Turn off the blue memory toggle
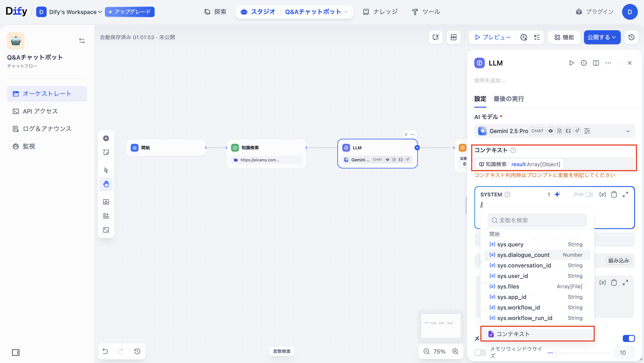This screenshot has height=363, width=644. [628, 338]
